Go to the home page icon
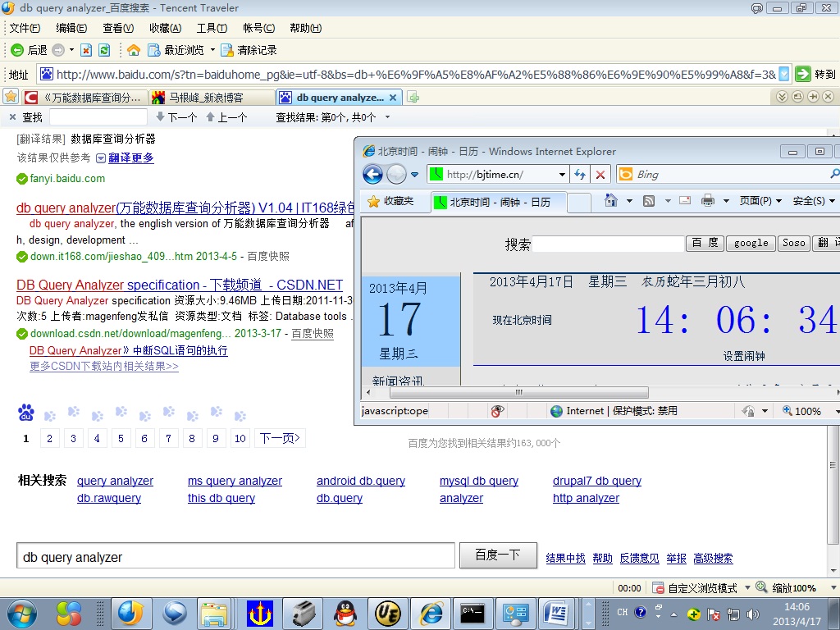The width and height of the screenshot is (840, 630). (x=134, y=50)
